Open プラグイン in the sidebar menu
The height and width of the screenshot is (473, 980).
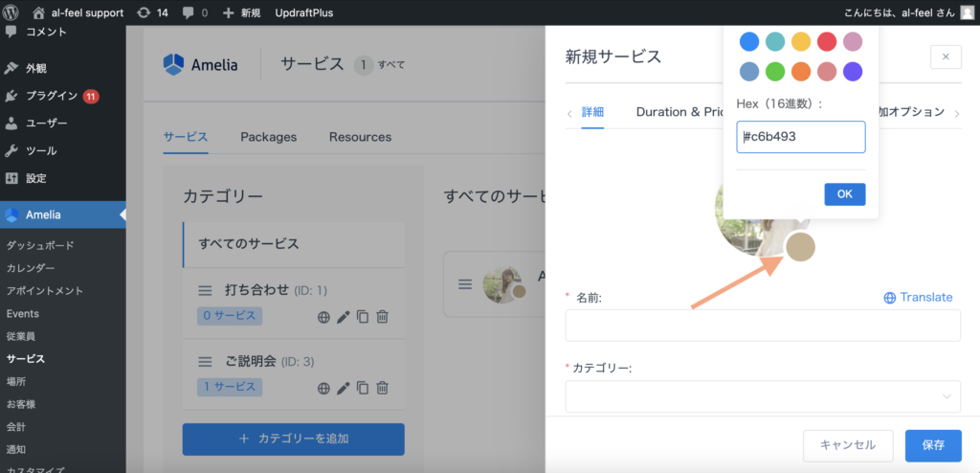tap(53, 96)
